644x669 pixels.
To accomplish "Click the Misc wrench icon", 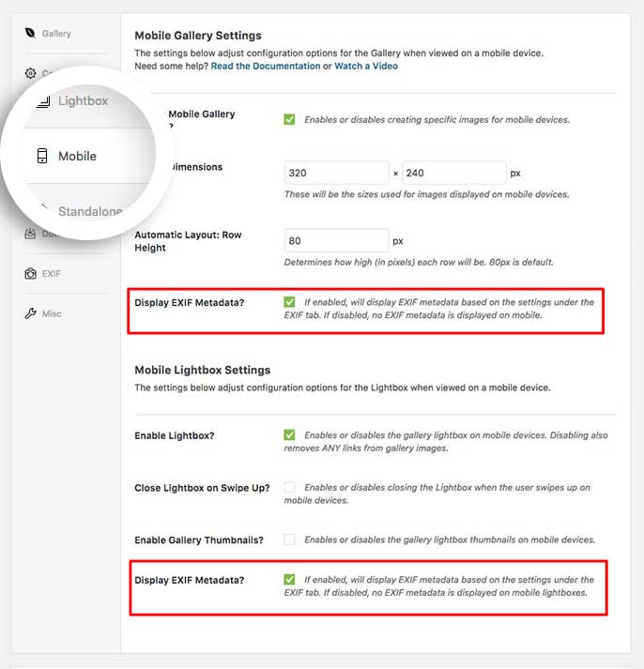I will tap(30, 313).
